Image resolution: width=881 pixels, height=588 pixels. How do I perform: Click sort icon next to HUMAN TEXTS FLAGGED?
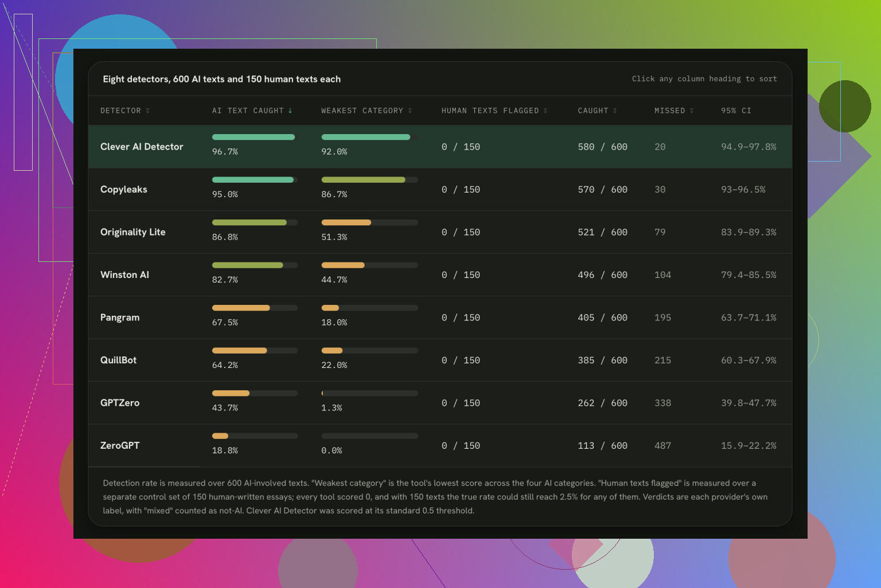click(545, 111)
